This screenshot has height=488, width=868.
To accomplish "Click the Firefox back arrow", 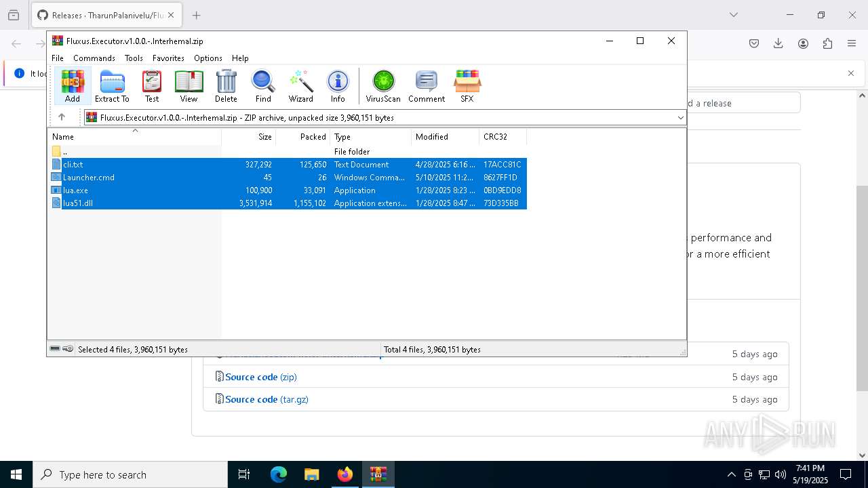I will 16,43.
